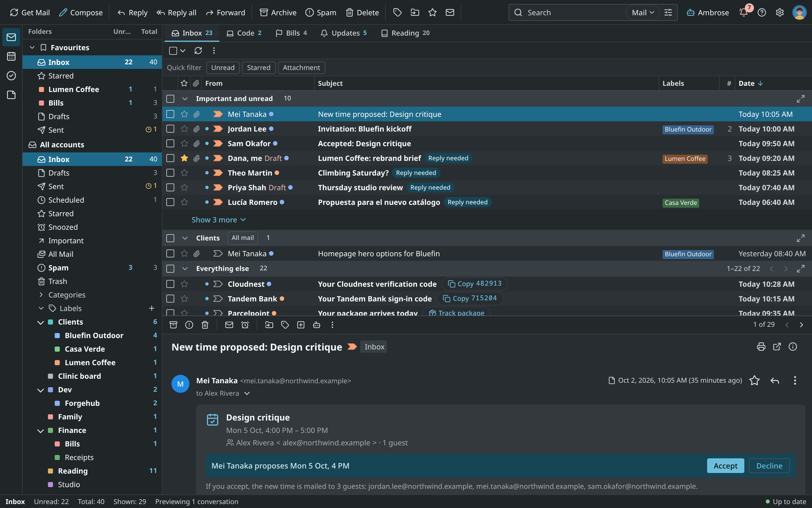Open the calendar view in left rail
Image resolution: width=812 pixels, height=508 pixels.
click(x=11, y=56)
